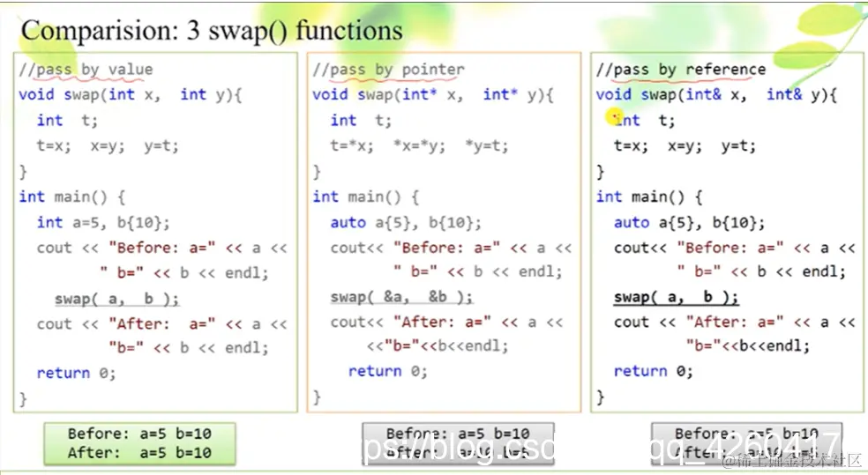Click the line "b="<<b<<endl;" in reference panel
Screen dimensions: 868x475
748,346
